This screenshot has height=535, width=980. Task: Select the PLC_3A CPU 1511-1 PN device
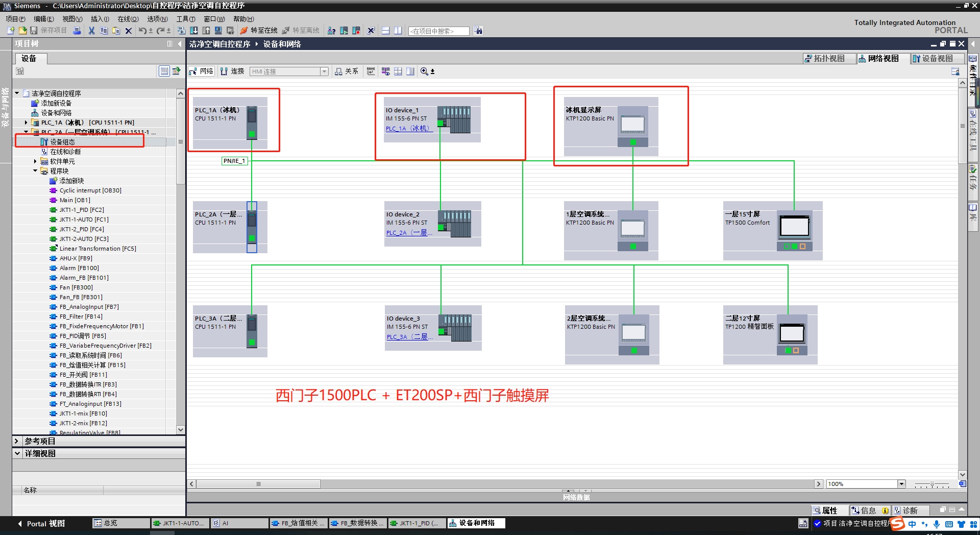click(x=230, y=331)
